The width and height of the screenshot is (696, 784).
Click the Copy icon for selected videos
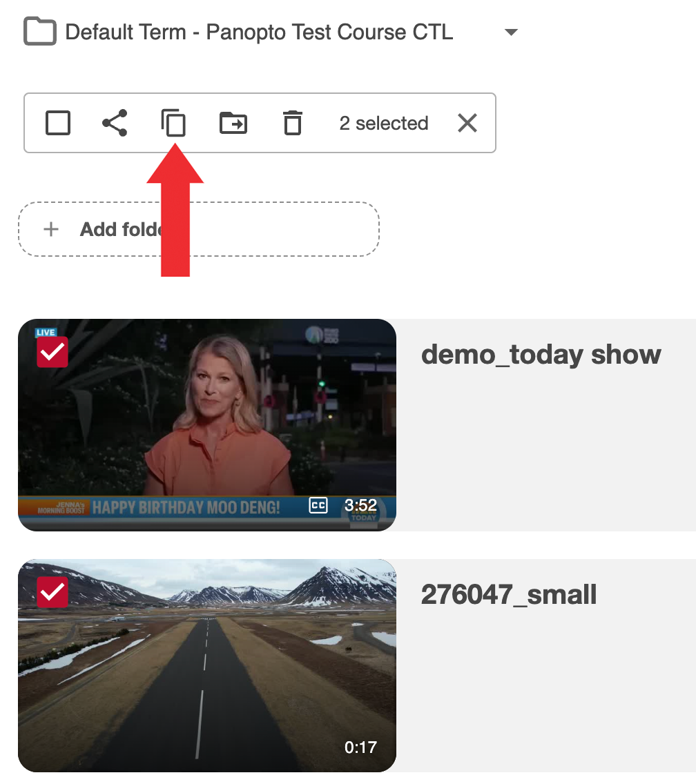(174, 123)
